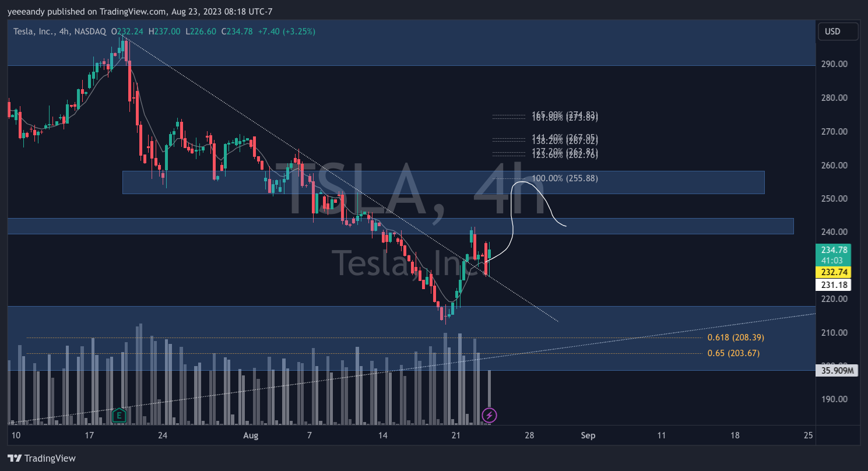Click the H237.00 high value
Viewport: 868px width, 471px height.
click(164, 31)
